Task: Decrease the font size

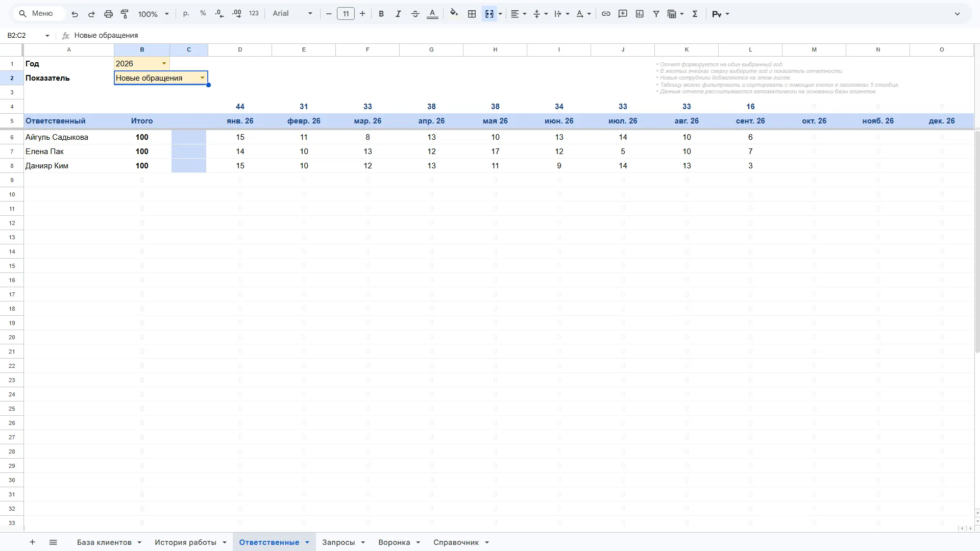Action: [x=329, y=14]
